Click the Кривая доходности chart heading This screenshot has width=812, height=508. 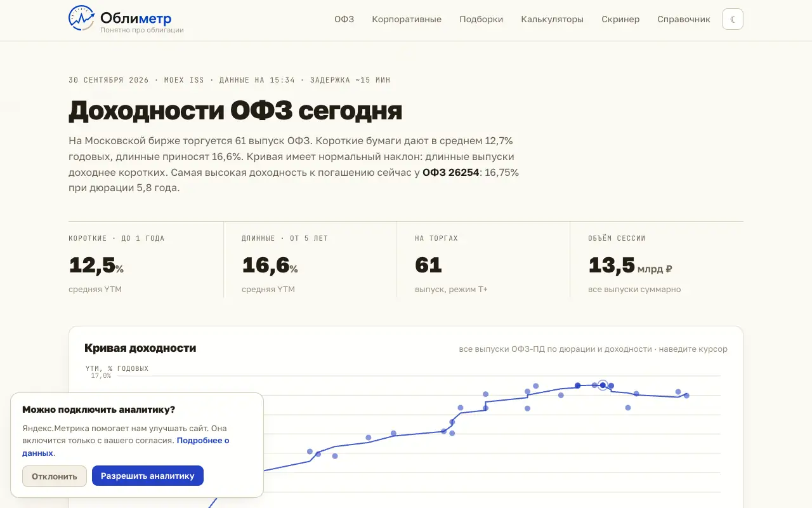tap(140, 348)
